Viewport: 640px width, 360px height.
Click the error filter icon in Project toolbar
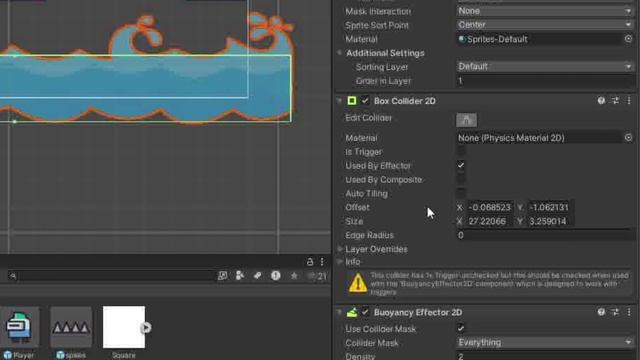(x=276, y=276)
